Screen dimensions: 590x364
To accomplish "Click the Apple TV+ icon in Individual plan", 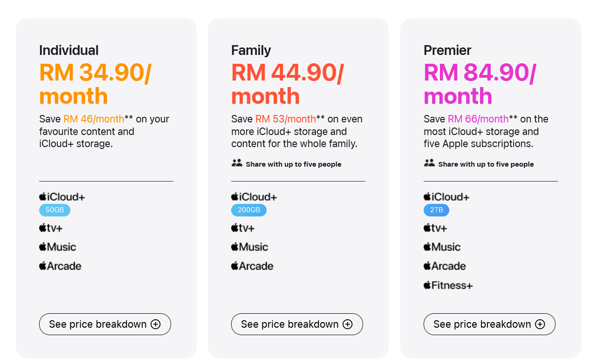I will [x=42, y=228].
